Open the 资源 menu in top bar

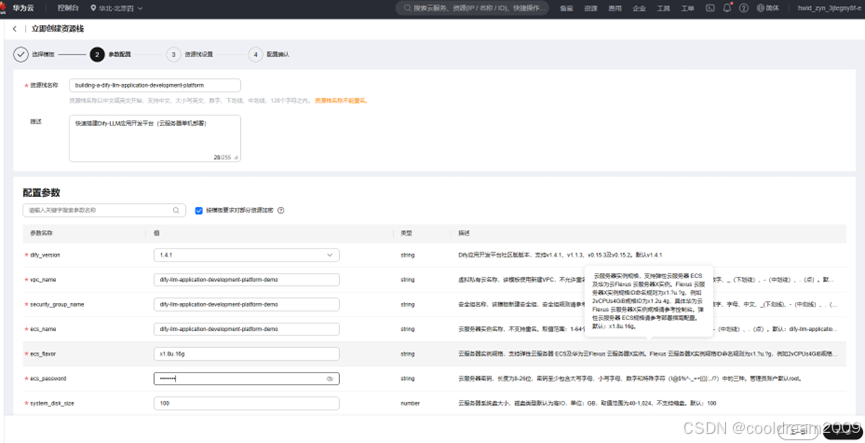[x=591, y=8]
